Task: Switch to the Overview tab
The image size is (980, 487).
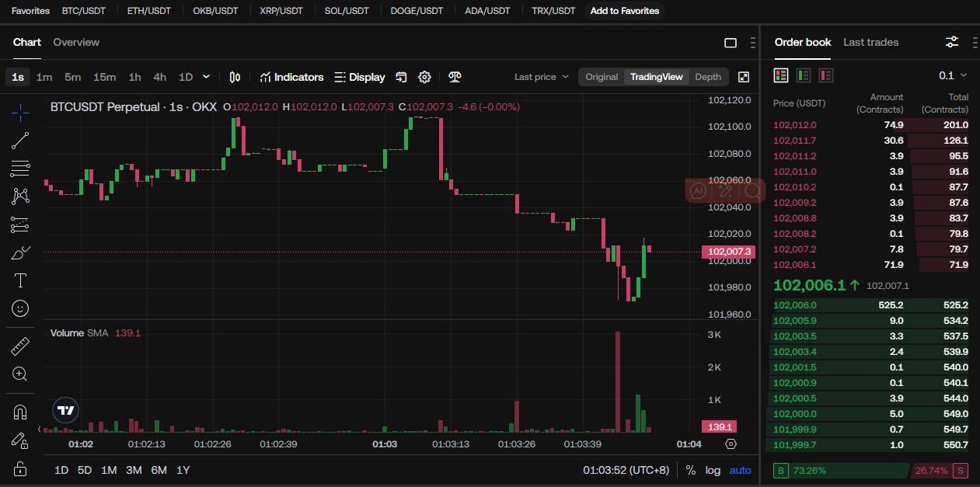Action: 76,42
